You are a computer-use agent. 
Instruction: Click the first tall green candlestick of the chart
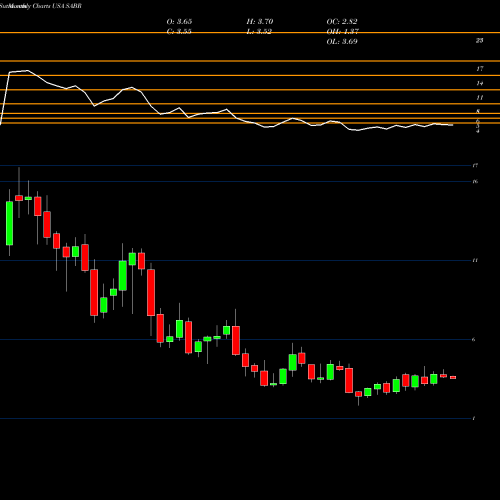[9, 223]
